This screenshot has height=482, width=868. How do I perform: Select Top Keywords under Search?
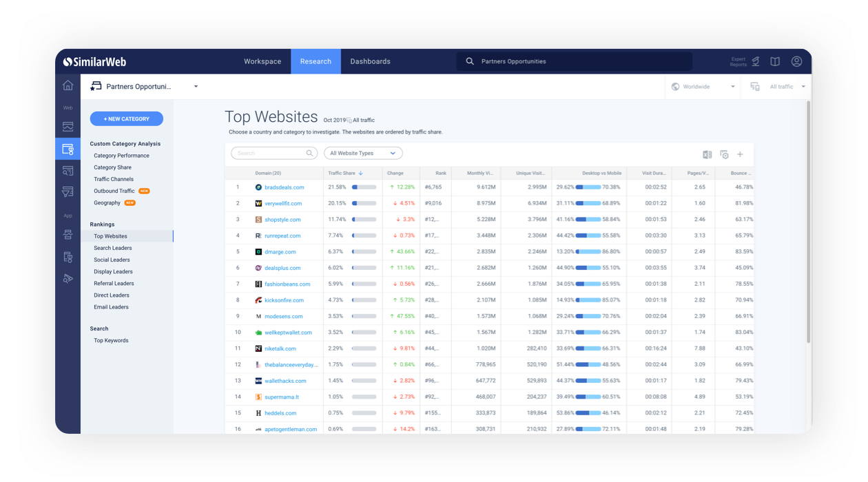pyautogui.click(x=113, y=339)
